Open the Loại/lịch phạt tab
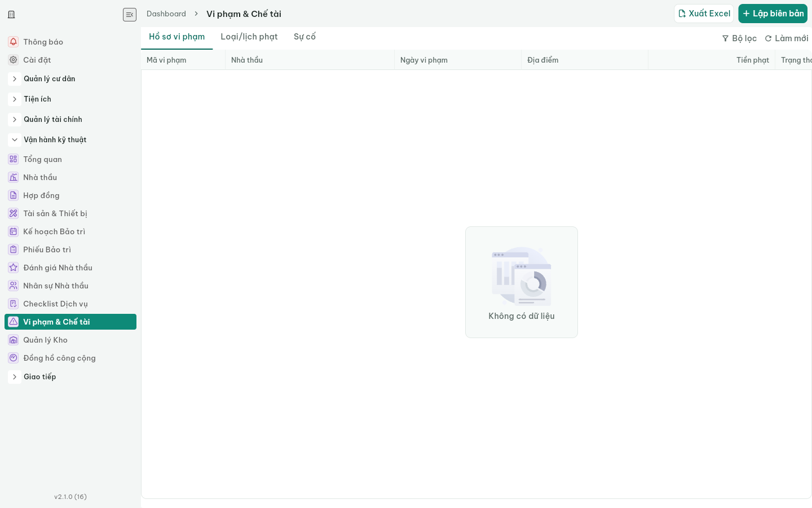 pyautogui.click(x=249, y=37)
